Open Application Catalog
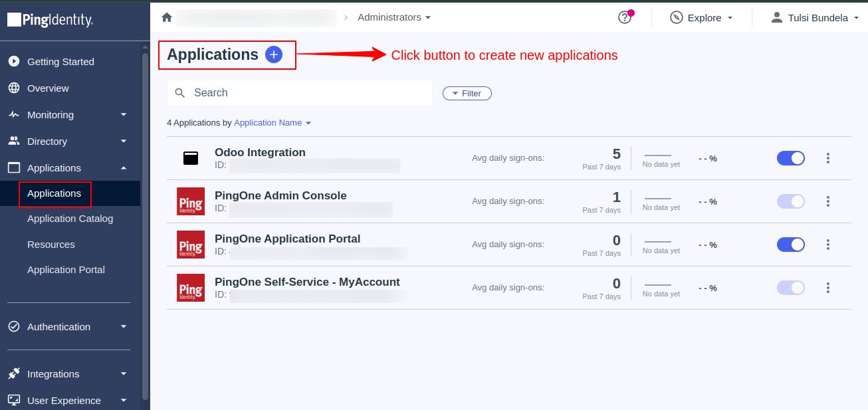 (70, 219)
